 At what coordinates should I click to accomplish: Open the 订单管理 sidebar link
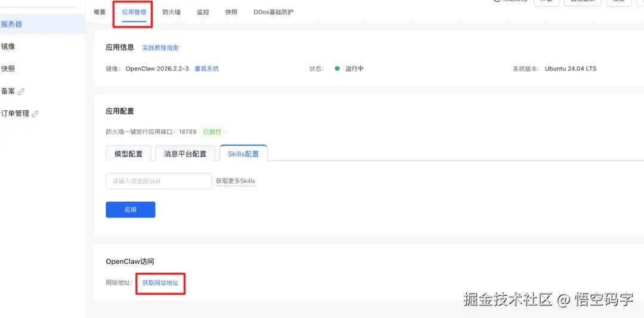[15, 114]
